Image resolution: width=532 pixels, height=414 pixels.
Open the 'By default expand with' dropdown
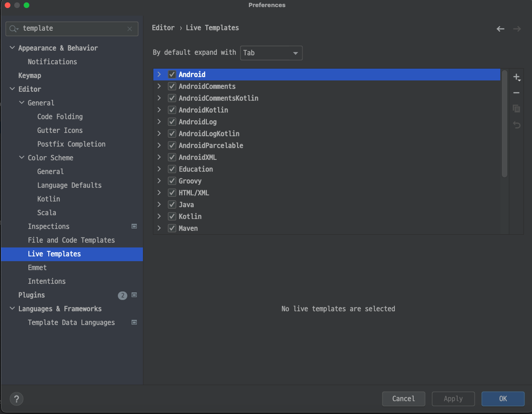271,53
